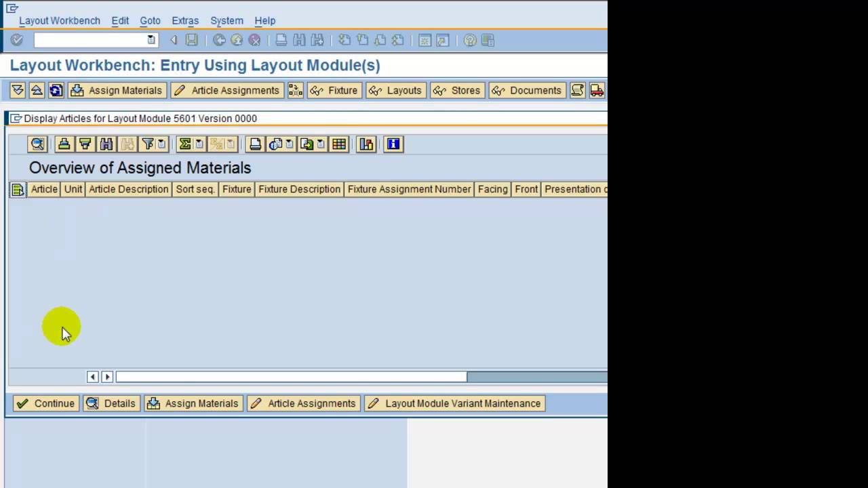Image resolution: width=868 pixels, height=488 pixels.
Task: Click the select-all rows icon
Action: 18,190
